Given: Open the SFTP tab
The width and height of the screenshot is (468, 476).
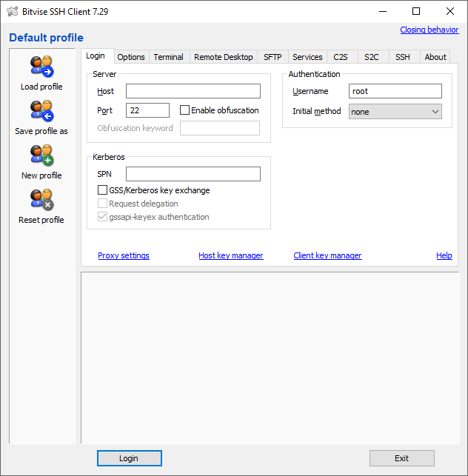Looking at the screenshot, I should (273, 57).
